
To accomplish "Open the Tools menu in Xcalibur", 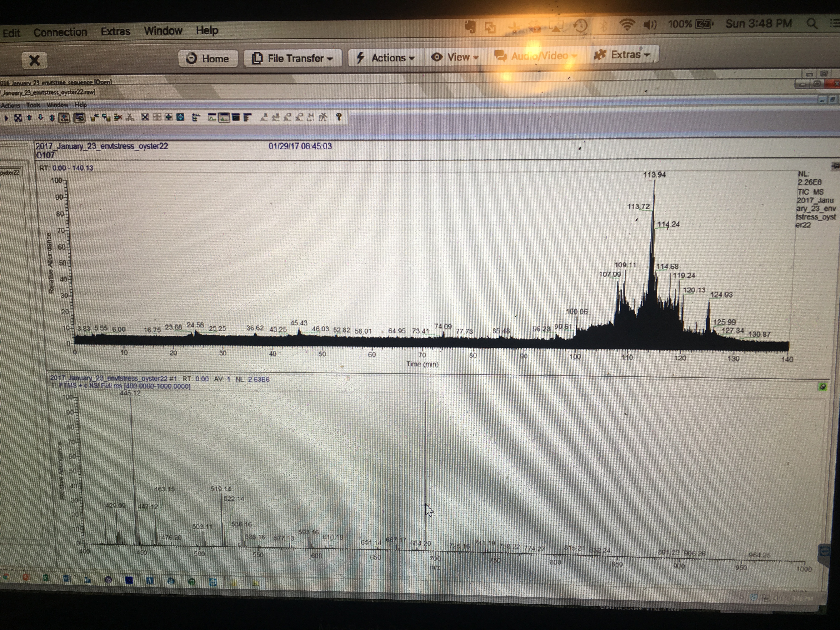I will pos(33,105).
